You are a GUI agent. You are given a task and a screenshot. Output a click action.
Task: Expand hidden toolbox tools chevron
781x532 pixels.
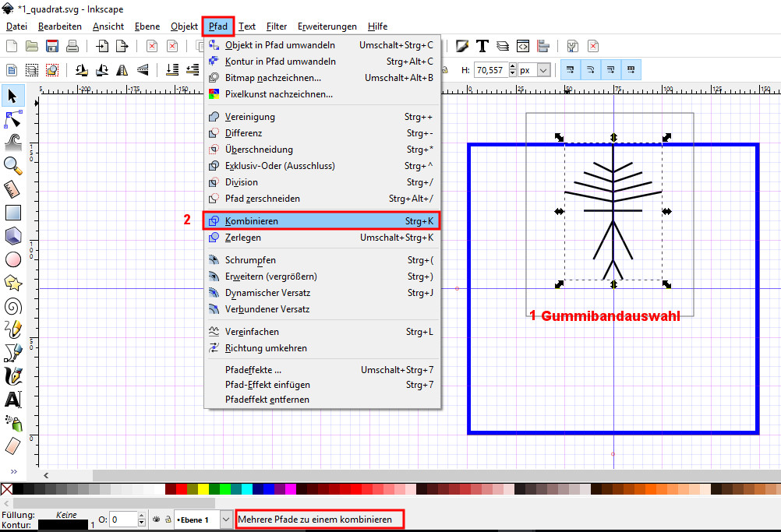[12, 471]
